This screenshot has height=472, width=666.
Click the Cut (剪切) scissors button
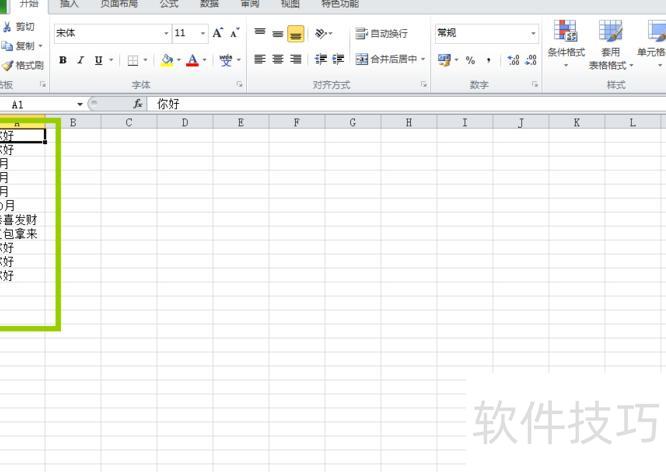click(x=18, y=27)
